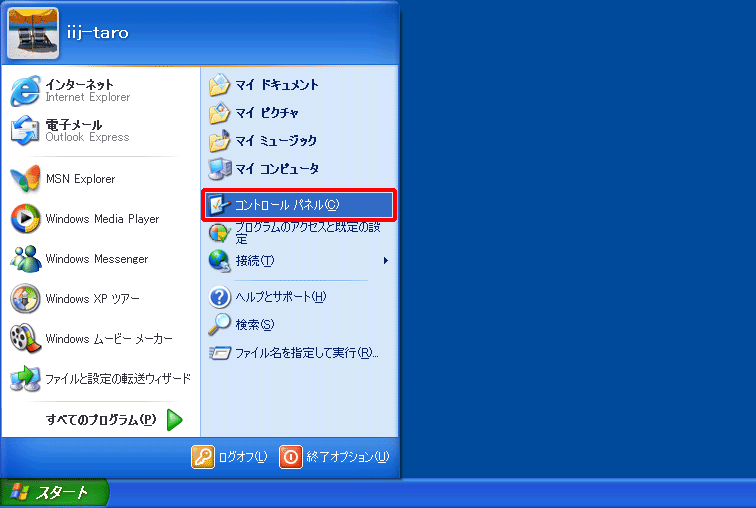Click 'Windows Media Player' text
Image resolution: width=756 pixels, height=508 pixels.
point(102,219)
